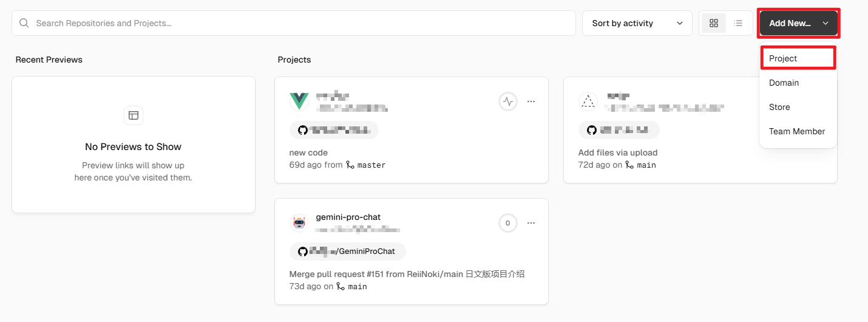Open gemini-pro-chat project title

[x=348, y=217]
